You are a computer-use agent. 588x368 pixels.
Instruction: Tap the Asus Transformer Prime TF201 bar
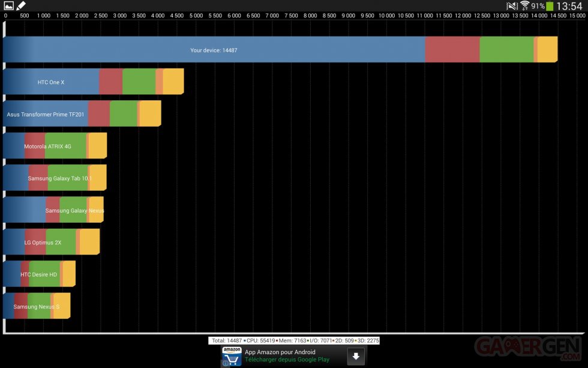click(x=82, y=114)
